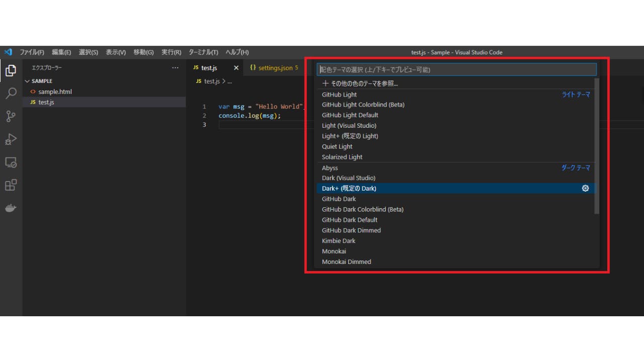Select GitHub Light theme
This screenshot has height=362, width=644.
[455, 95]
